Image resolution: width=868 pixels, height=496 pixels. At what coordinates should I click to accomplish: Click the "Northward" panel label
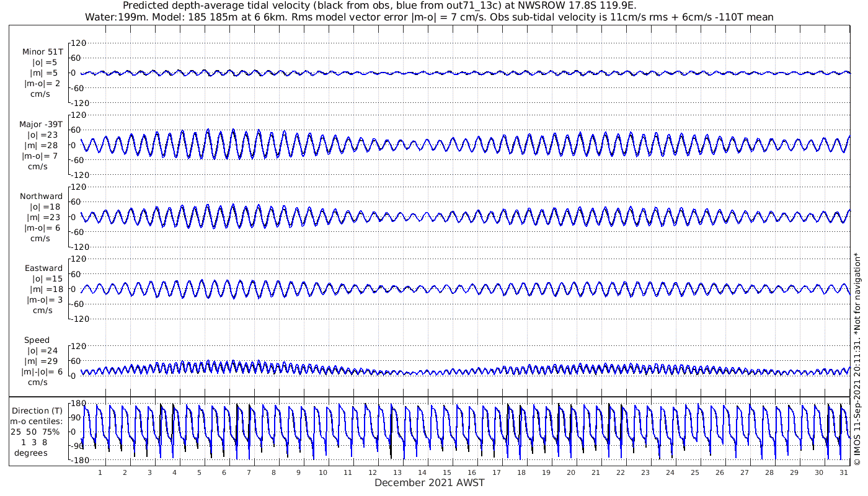coord(42,197)
